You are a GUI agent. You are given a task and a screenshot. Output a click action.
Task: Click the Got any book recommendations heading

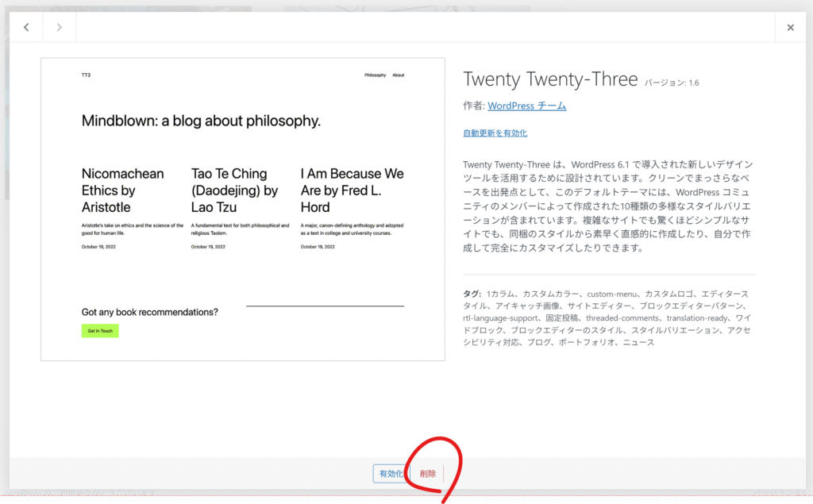click(x=149, y=312)
